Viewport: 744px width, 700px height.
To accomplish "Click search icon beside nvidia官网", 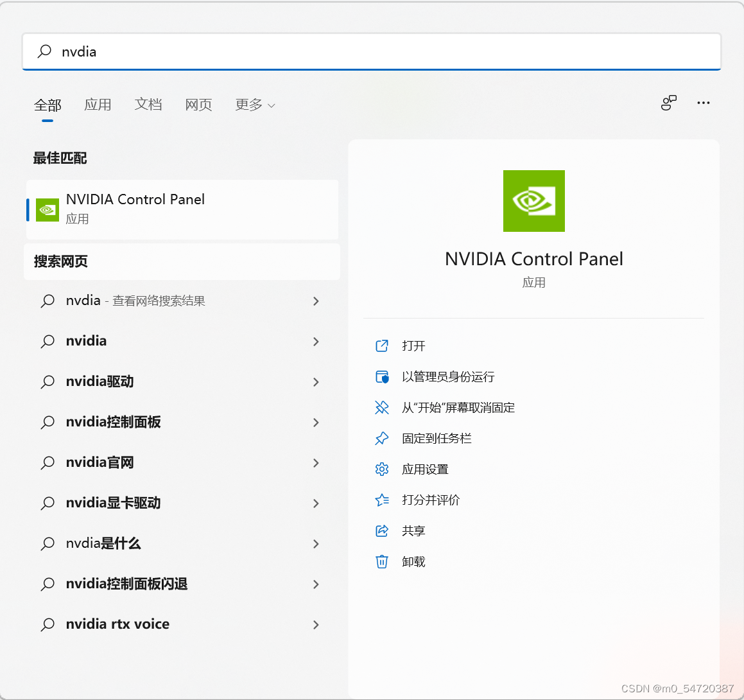I will (x=48, y=463).
